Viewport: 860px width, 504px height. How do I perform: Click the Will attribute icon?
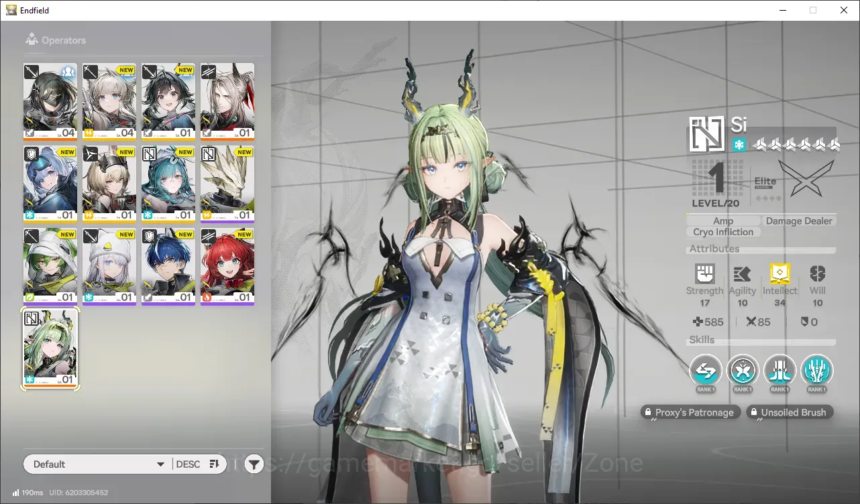pos(817,273)
